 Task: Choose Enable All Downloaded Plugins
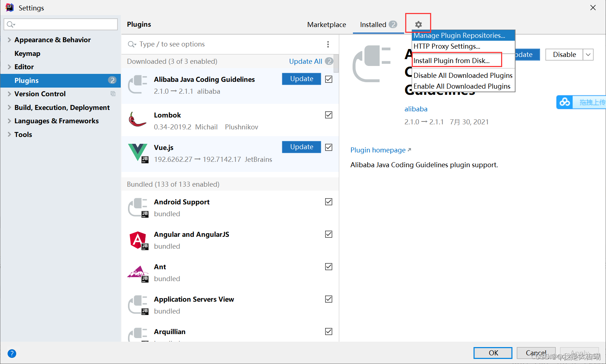463,86
